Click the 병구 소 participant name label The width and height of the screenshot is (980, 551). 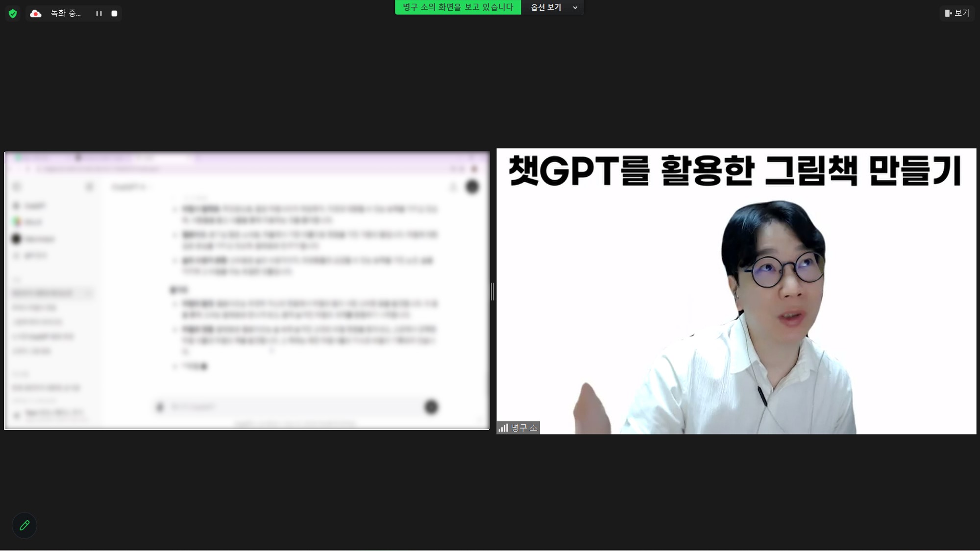tap(524, 428)
